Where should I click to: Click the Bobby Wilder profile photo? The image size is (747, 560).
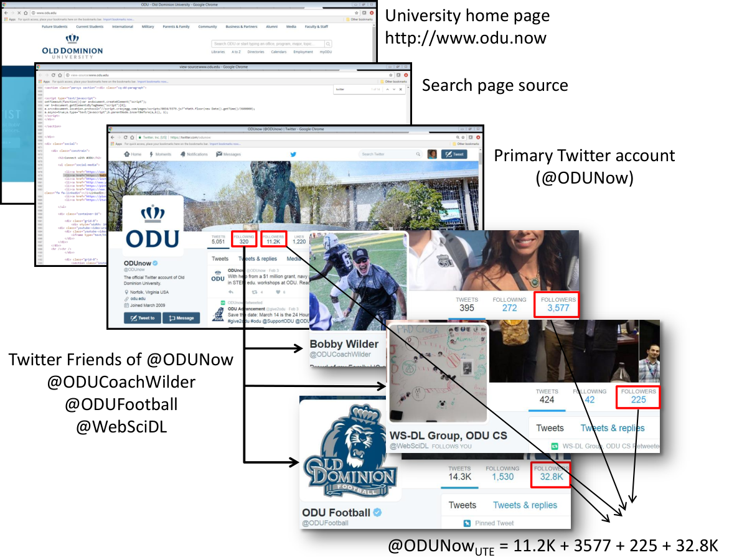point(359,281)
